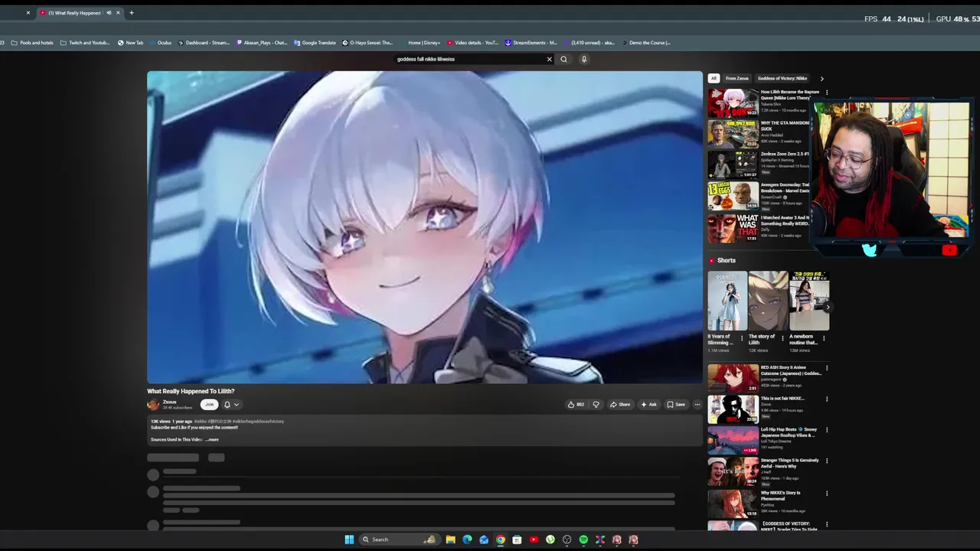This screenshot has height=551, width=980.
Task: Show next Shorts with arrow
Action: 828,307
